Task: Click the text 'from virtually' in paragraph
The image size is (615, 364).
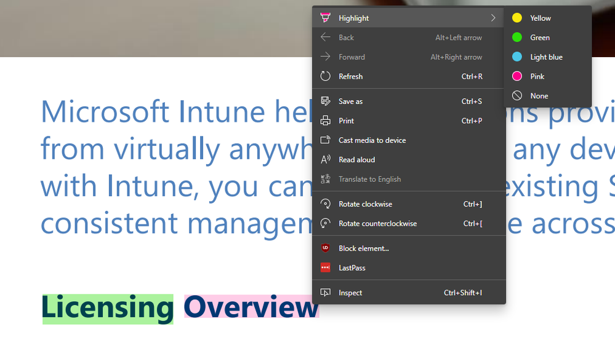Action: 131,149
